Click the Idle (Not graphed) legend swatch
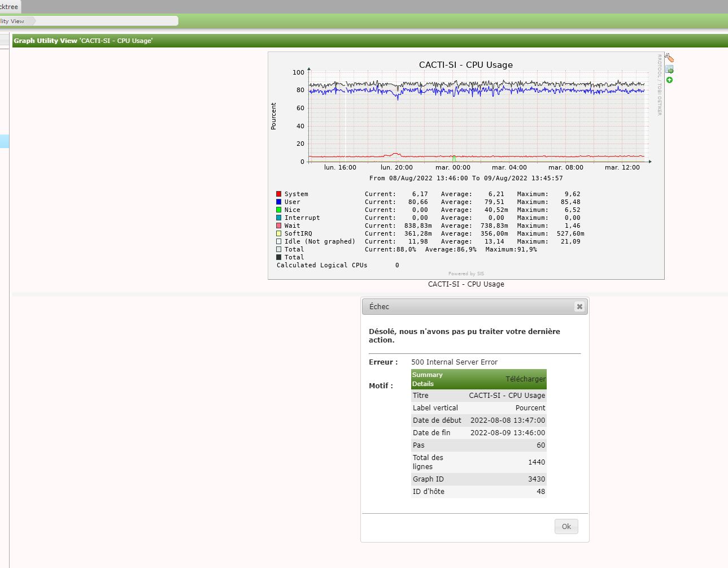 pos(278,241)
